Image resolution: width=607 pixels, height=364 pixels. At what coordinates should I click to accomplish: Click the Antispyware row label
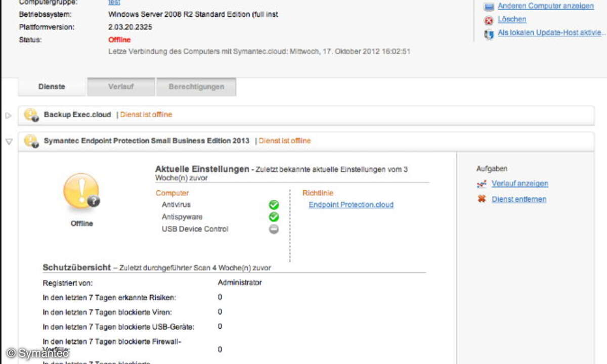tap(182, 217)
